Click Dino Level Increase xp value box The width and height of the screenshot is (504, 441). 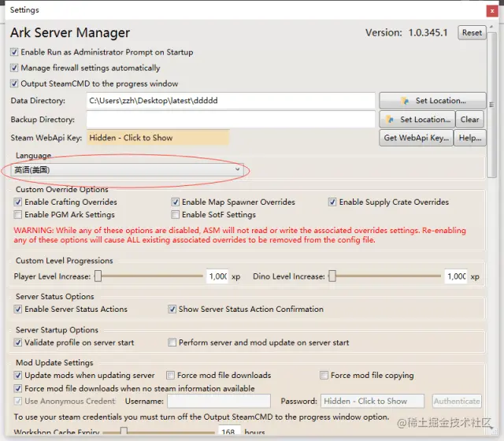tap(456, 276)
